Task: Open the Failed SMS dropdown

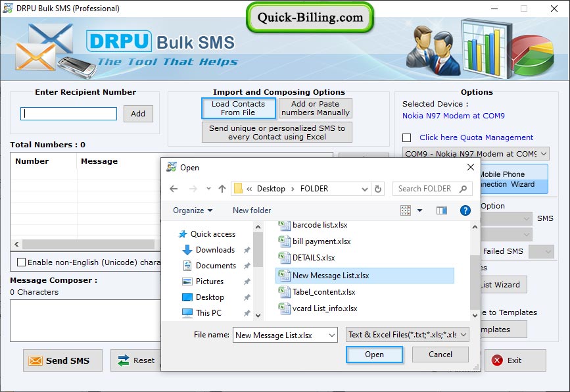Action: point(541,251)
